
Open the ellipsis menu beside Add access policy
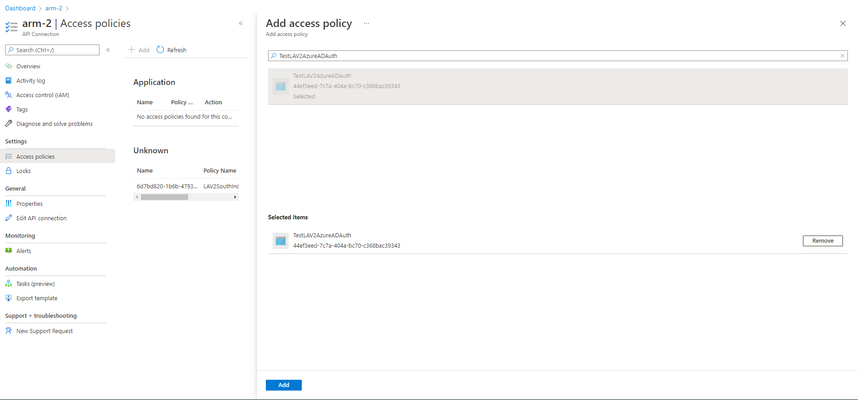(366, 24)
